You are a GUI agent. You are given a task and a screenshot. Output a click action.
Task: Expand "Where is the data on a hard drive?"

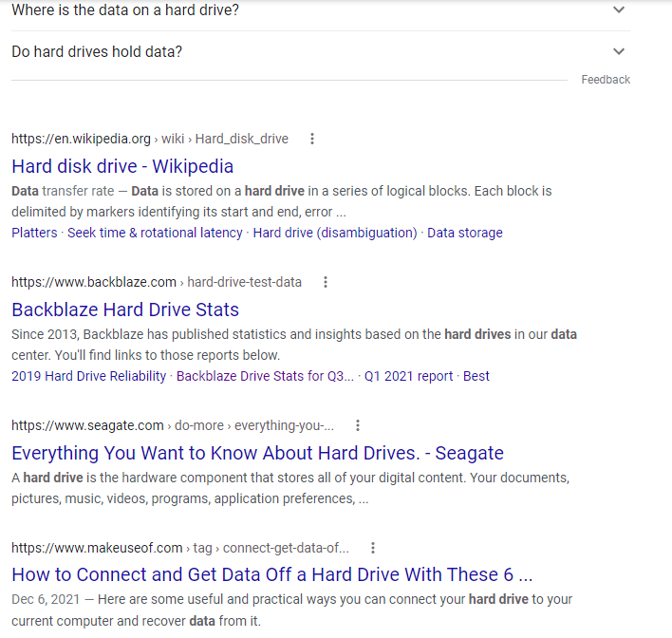coord(321,9)
